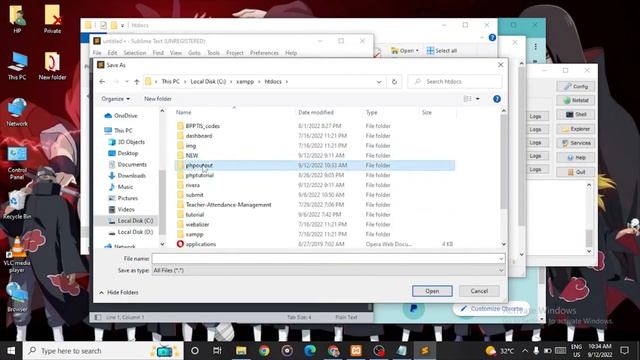Expand the address bar history dropdown
The height and width of the screenshot is (360, 640).
pos(379,82)
